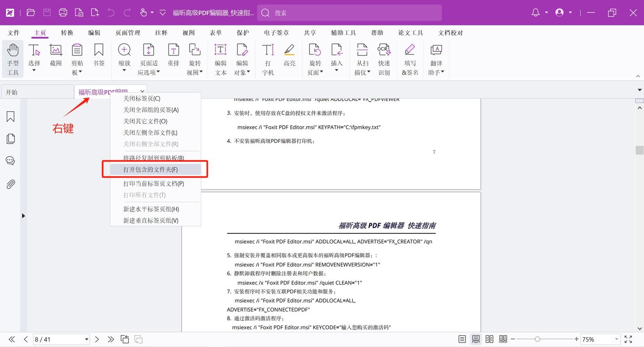
Task: Expand the left navigation panel arrow
Action: click(x=23, y=216)
